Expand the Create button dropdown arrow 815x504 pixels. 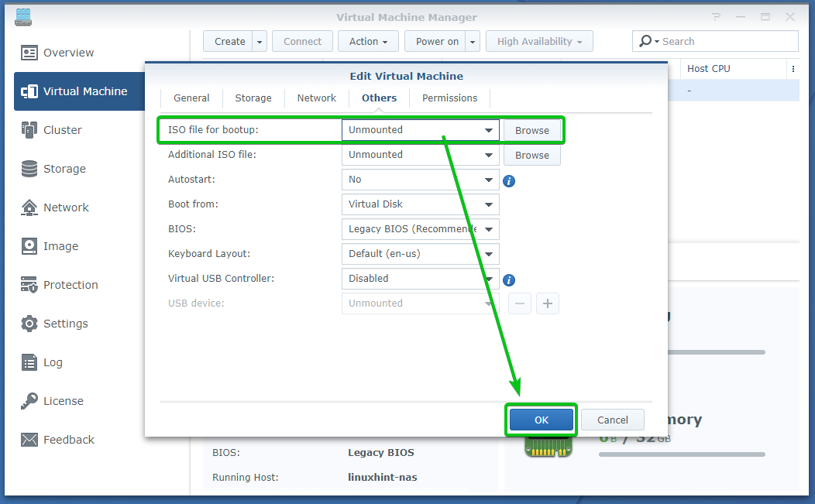260,42
